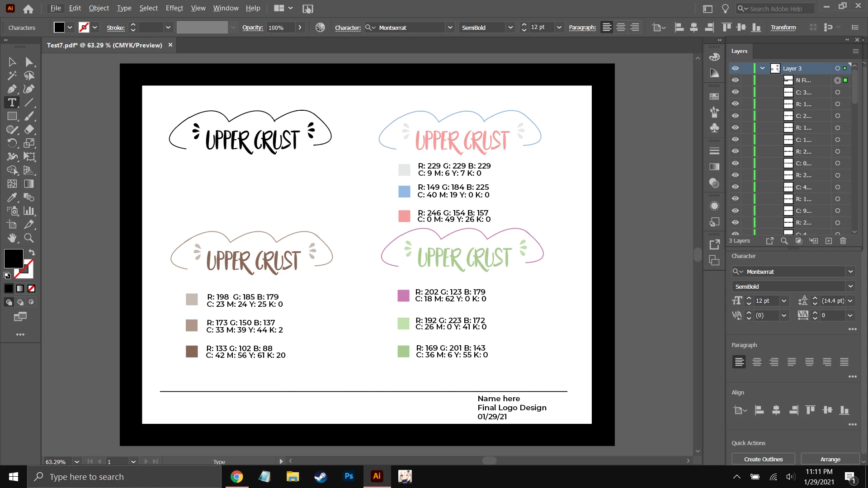Screen dimensions: 868x488
Task: Click Create Outlines button
Action: (763, 459)
